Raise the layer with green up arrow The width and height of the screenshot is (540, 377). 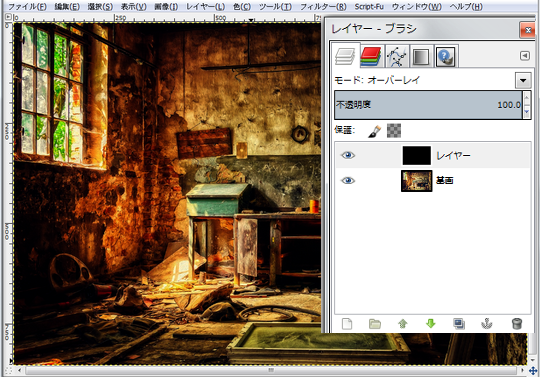click(x=403, y=324)
